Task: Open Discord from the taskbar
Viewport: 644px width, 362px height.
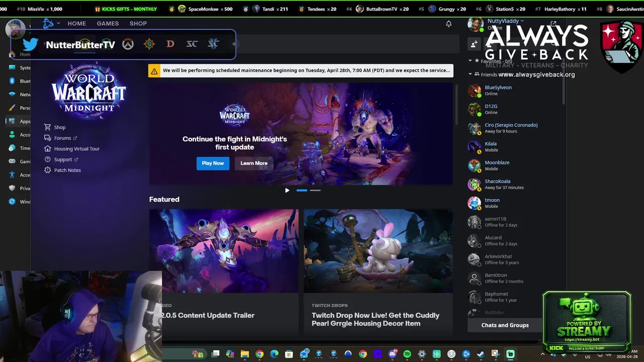Action: 392,354
